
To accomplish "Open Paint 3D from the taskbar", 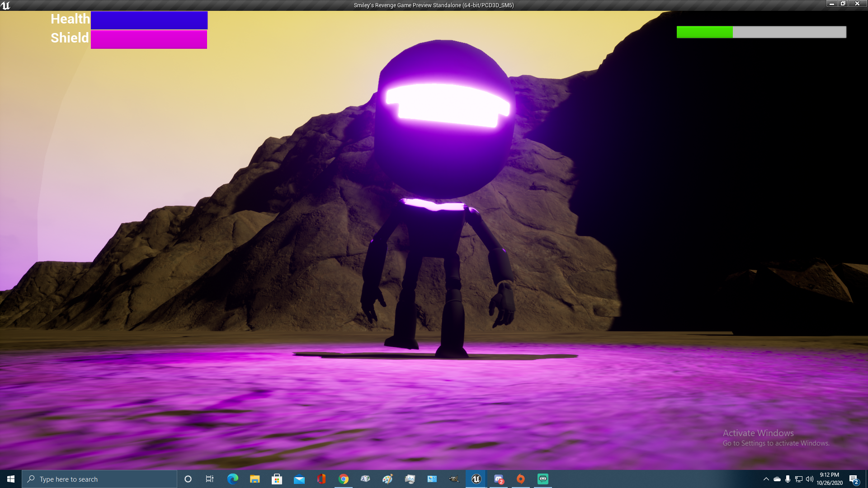I will click(387, 479).
